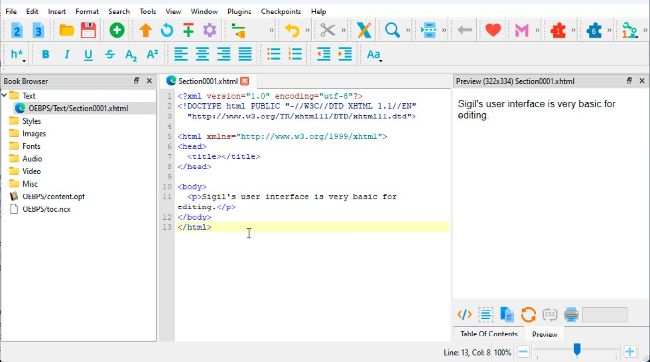Open the Checkpoints menu
Image resolution: width=650 pixels, height=362 pixels.
tap(281, 12)
